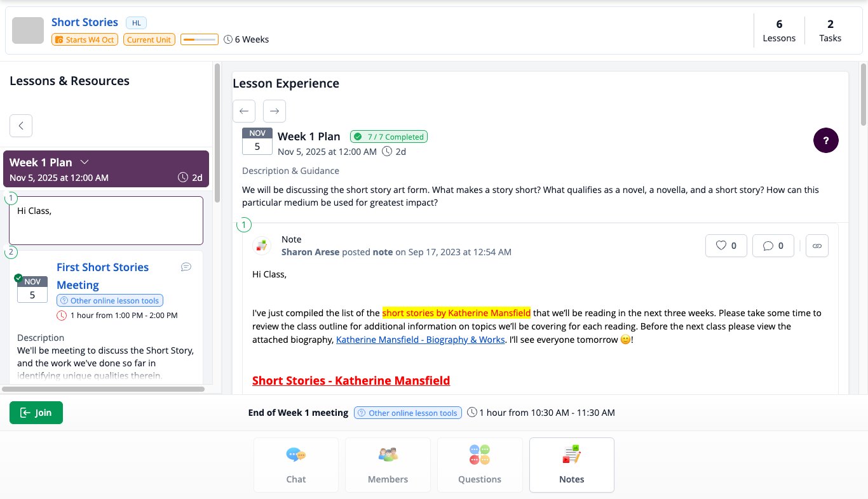This screenshot has width=868, height=499.
Task: Like the note using the heart button
Action: tap(726, 246)
